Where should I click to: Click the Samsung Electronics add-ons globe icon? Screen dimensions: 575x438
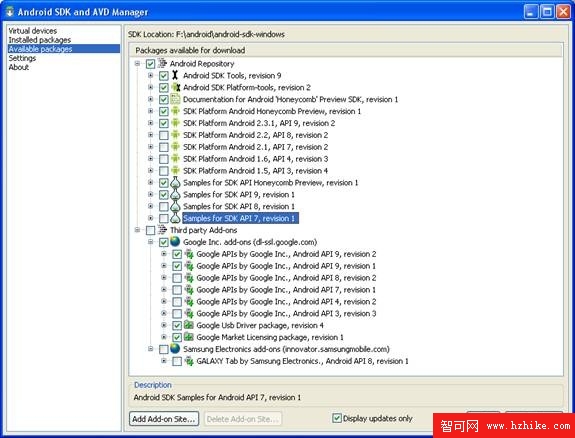(x=175, y=349)
